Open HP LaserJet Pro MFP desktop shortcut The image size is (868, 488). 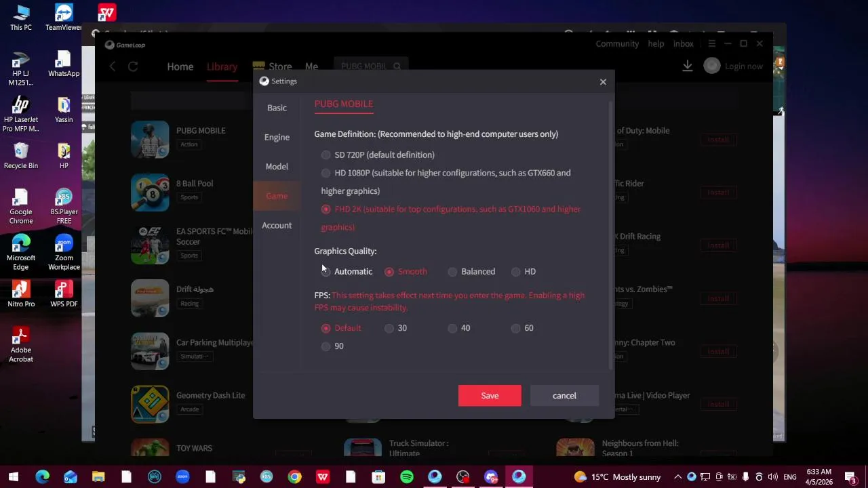[x=21, y=115]
